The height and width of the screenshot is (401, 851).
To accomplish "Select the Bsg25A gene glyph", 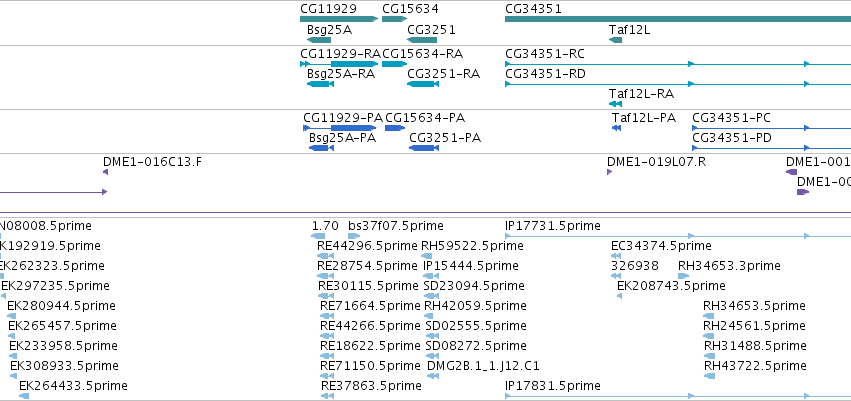I will click(x=319, y=40).
